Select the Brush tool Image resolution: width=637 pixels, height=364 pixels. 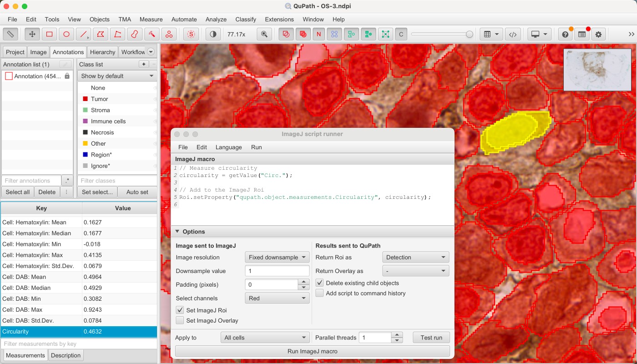tap(135, 34)
